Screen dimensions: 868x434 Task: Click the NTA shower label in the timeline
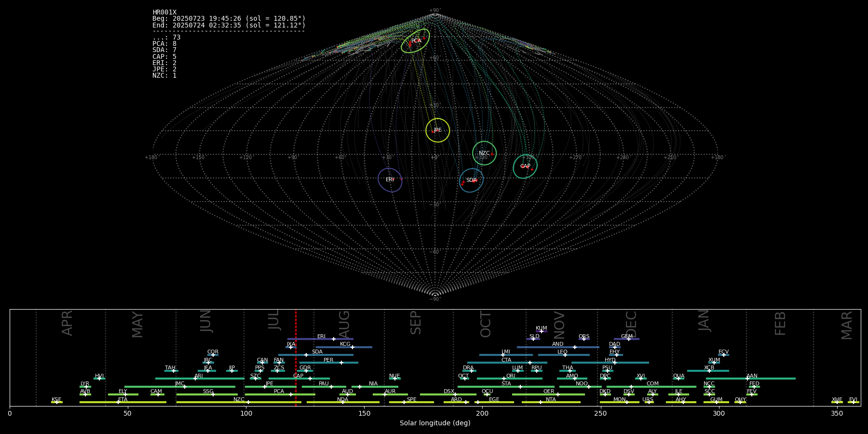click(x=551, y=400)
